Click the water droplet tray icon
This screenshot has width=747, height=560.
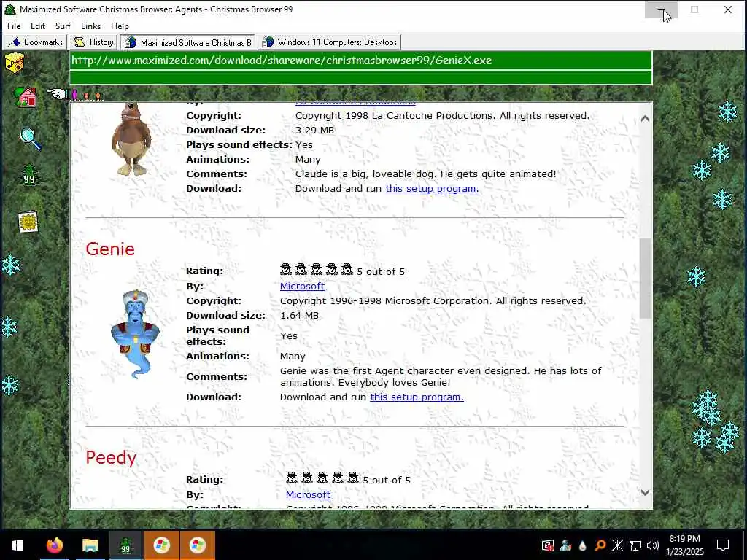pyautogui.click(x=583, y=545)
